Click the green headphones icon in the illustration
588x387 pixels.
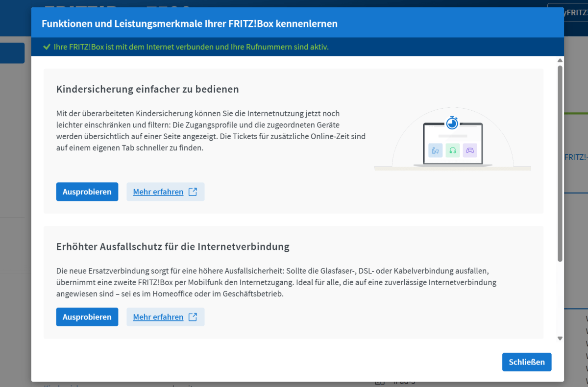tap(452, 150)
